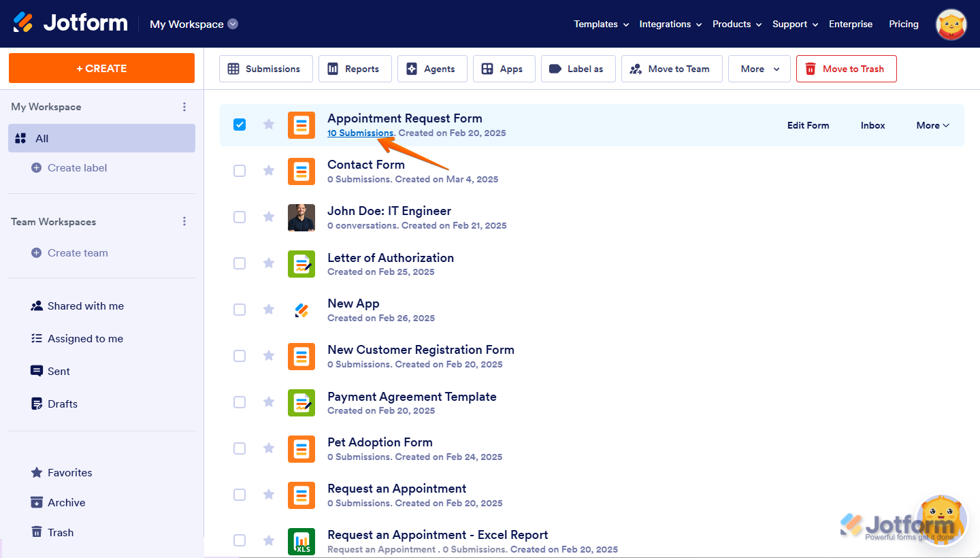Click the user avatar profile picture
This screenshot has width=980, height=558.
click(x=951, y=24)
